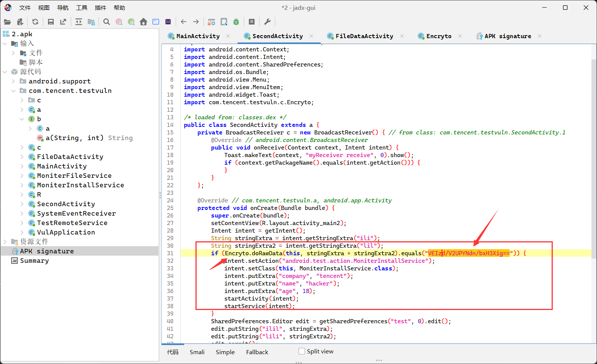
Task: Reload files using the refresh icon
Action: (35, 22)
